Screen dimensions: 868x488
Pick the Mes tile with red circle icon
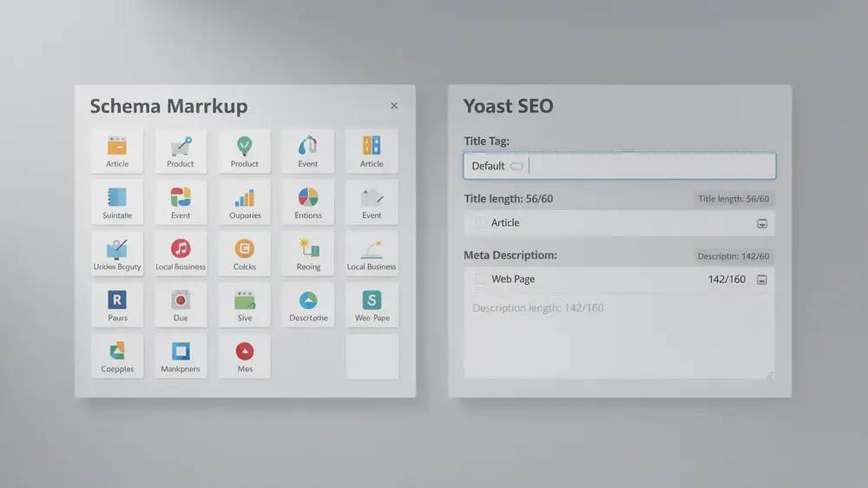coord(244,356)
